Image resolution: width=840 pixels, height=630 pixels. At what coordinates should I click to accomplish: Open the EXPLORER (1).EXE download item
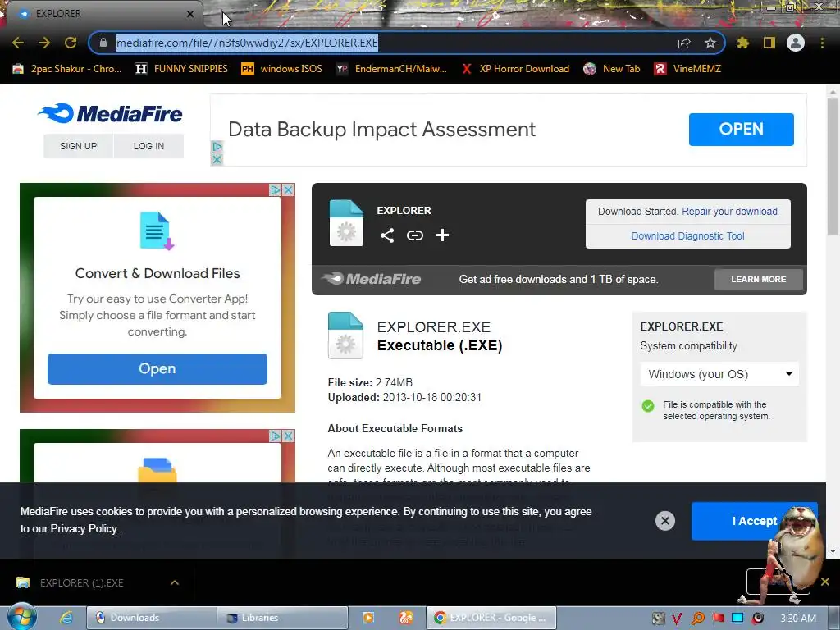point(81,582)
